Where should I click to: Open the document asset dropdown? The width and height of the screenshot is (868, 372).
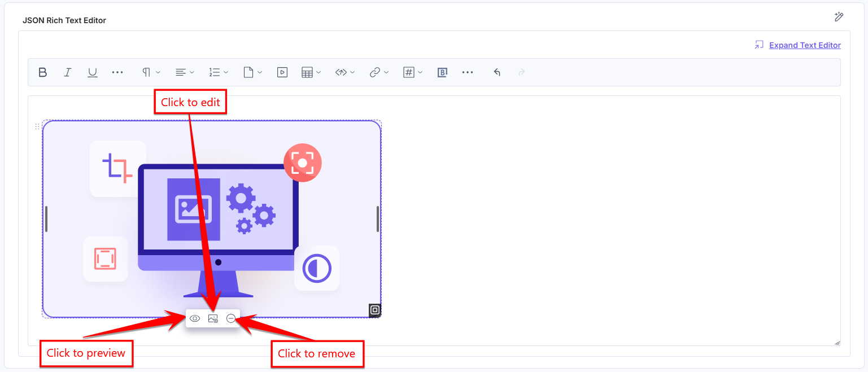pos(252,72)
